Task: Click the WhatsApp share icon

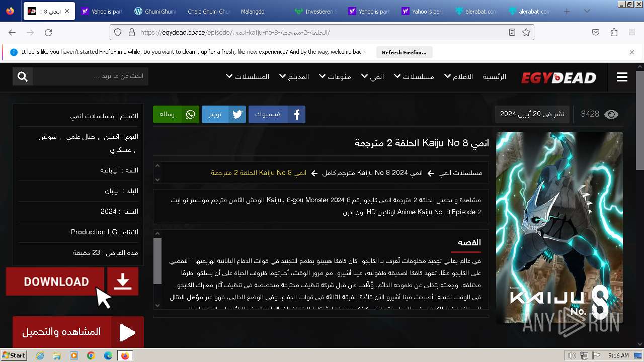Action: pos(190,115)
